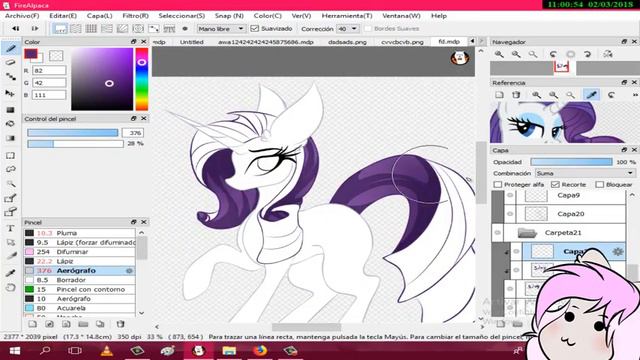Select the Borrador brush
The image size is (640, 360).
(80, 280)
